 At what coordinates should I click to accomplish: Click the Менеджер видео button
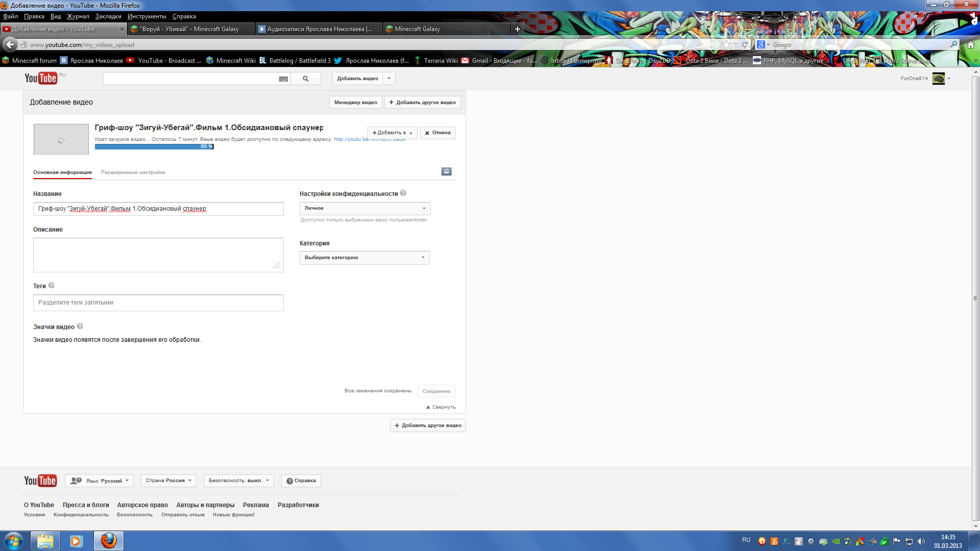coord(355,103)
